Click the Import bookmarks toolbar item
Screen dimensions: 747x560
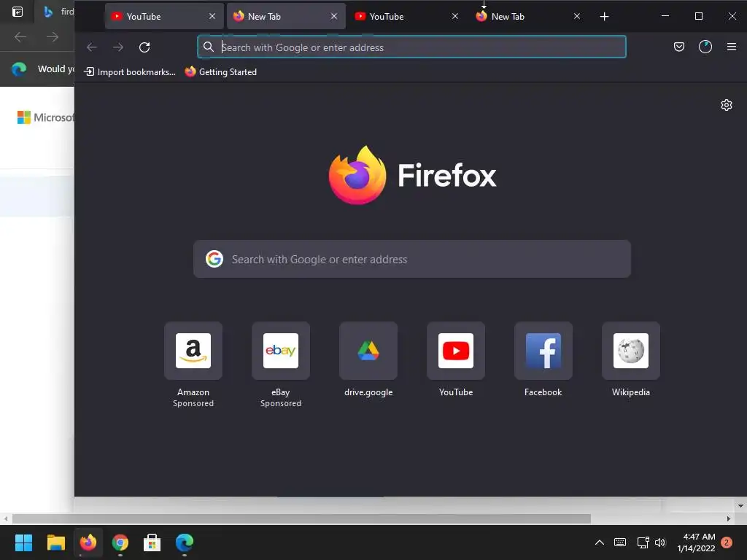130,72
